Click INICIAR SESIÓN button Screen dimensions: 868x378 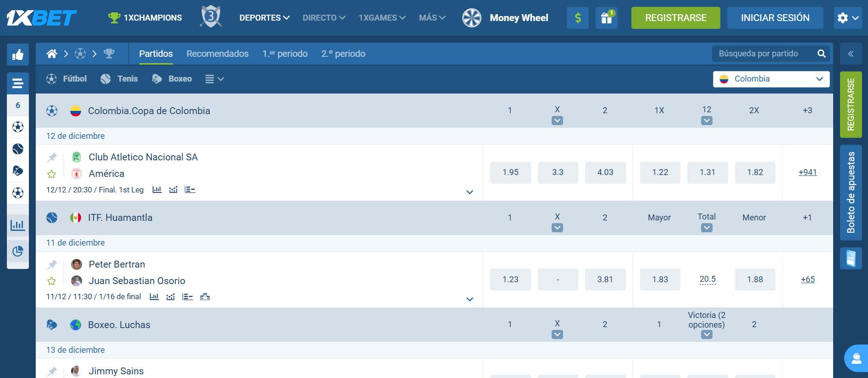pos(775,18)
